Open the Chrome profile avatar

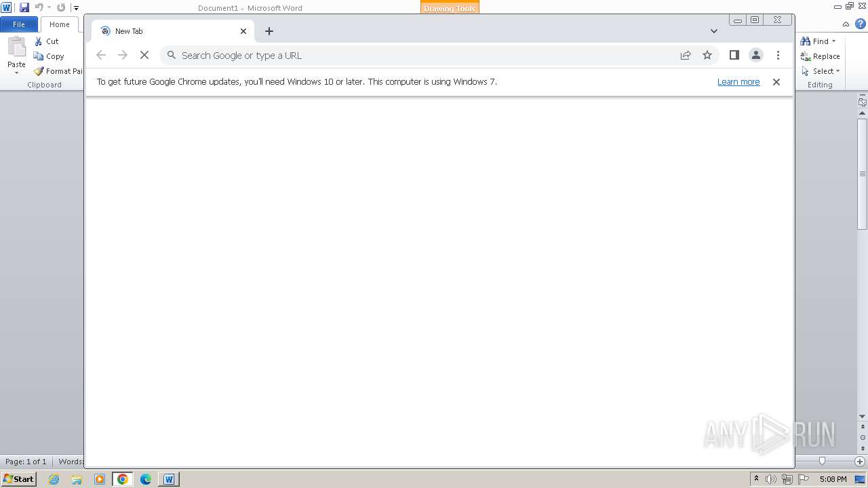[x=756, y=56]
